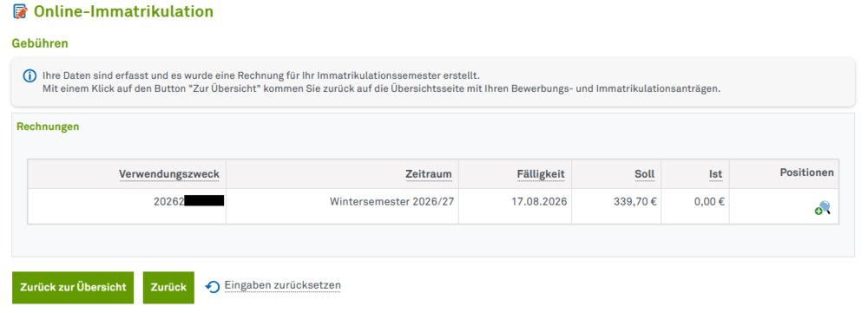Sort by Soll column header
The width and height of the screenshot is (868, 313).
click(x=644, y=174)
